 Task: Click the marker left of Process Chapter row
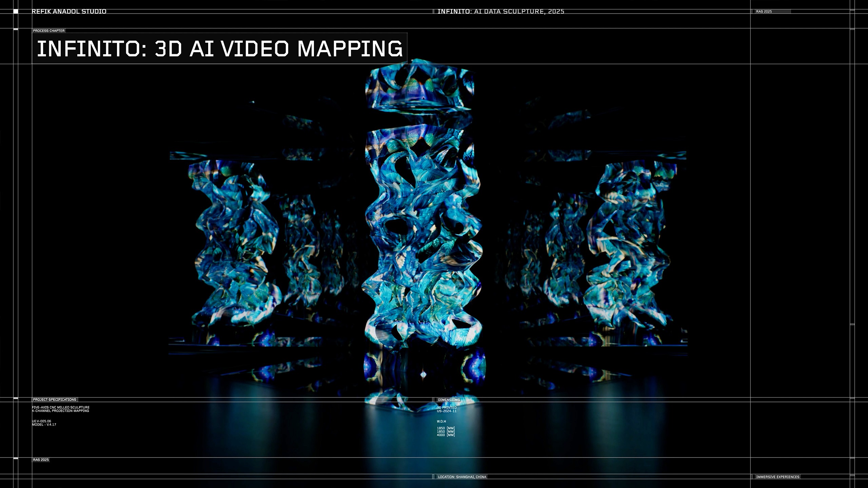(x=16, y=30)
